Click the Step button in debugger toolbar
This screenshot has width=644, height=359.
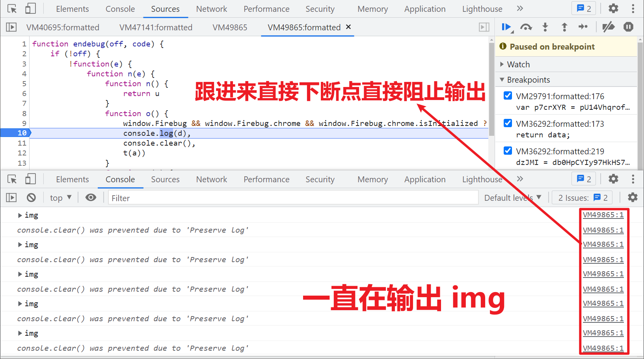583,27
